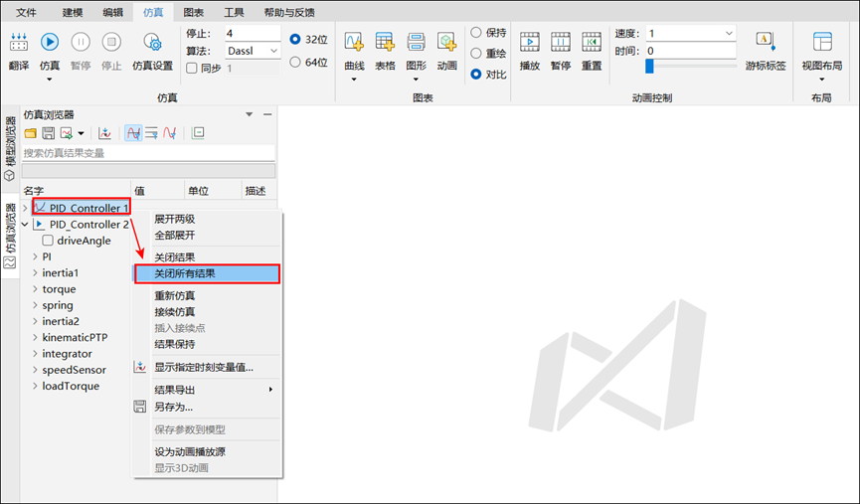Expand the inertia1 tree node
This screenshot has height=504, width=860.
(35, 272)
